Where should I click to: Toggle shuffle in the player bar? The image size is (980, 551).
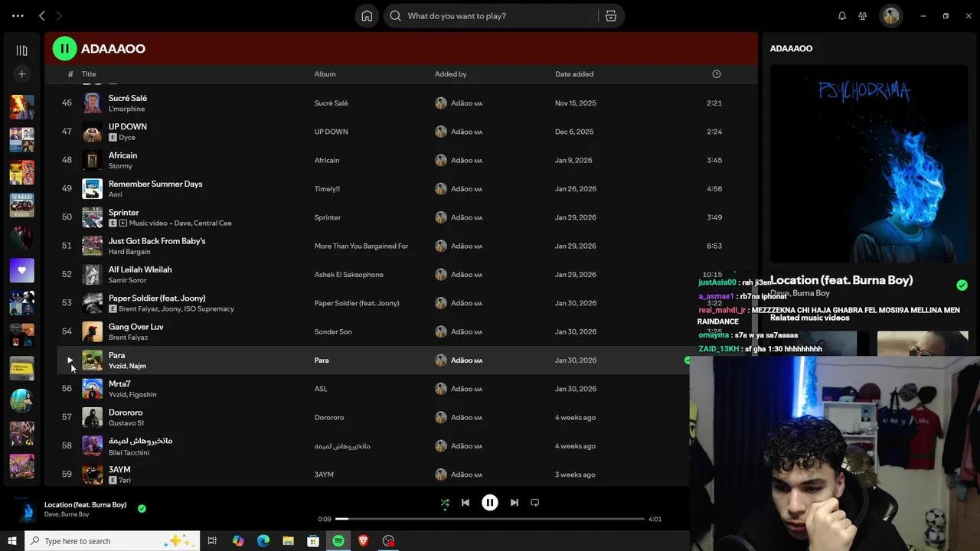[x=445, y=503]
